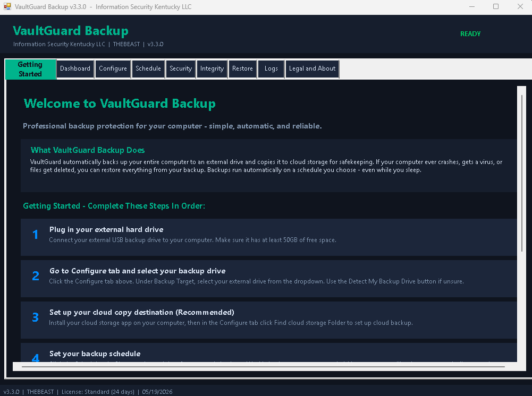
Task: Click the 'Welcome to VaultGuard Backup' heading
Action: pos(120,104)
